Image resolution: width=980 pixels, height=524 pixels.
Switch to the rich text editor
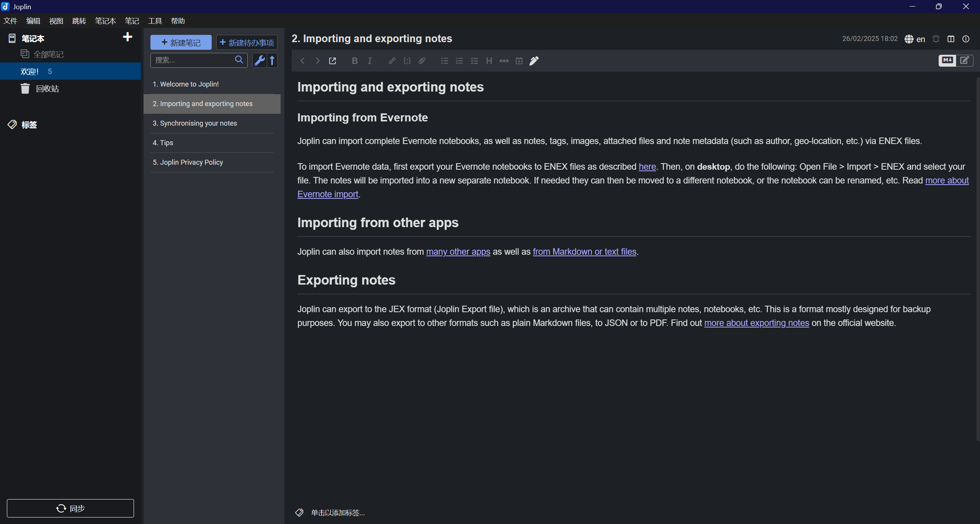[965, 60]
